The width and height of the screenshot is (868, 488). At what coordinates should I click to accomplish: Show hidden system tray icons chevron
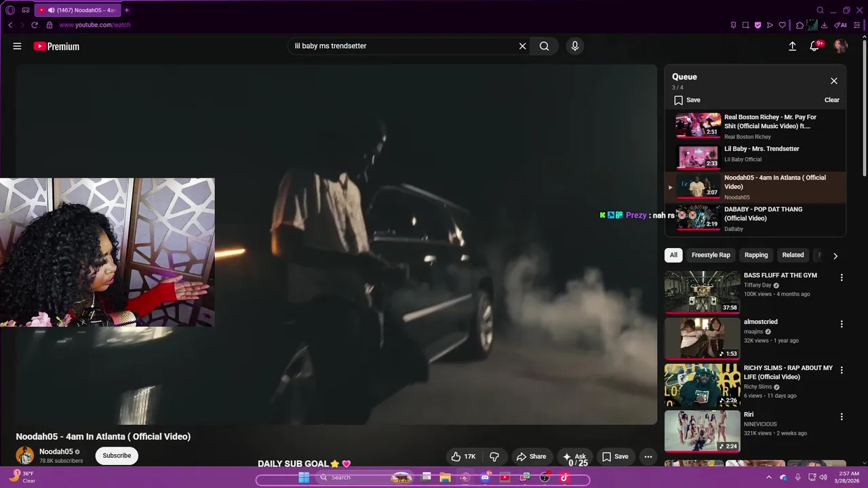tap(768, 477)
